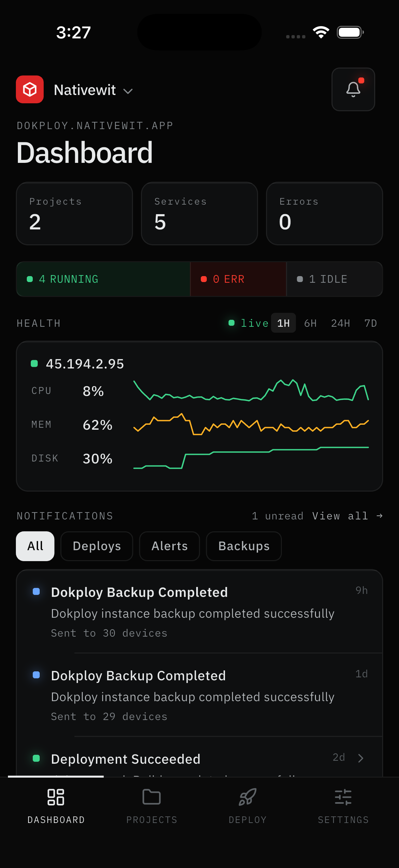This screenshot has height=868, width=399.
Task: Open the notifications bell icon
Action: click(x=353, y=89)
